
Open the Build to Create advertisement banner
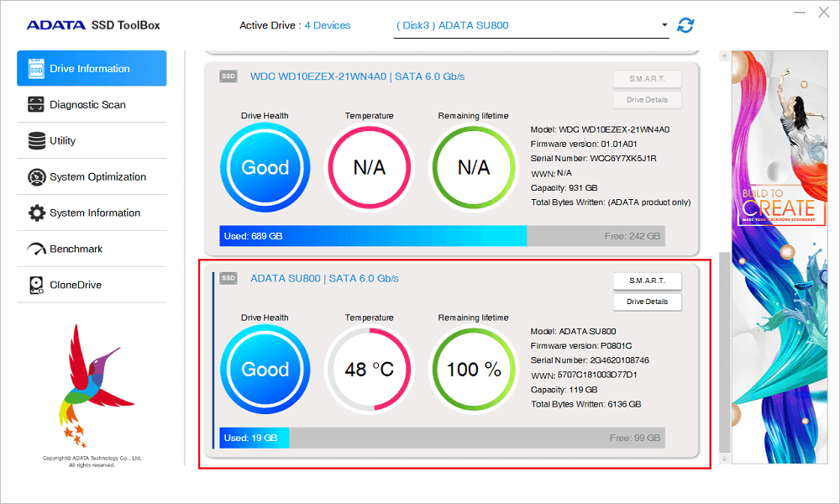[x=780, y=257]
